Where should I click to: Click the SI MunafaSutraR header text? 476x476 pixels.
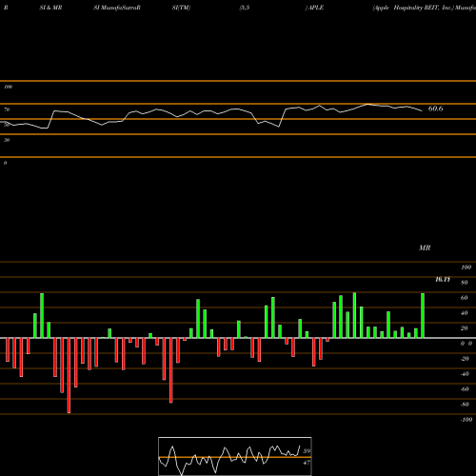(x=117, y=8)
